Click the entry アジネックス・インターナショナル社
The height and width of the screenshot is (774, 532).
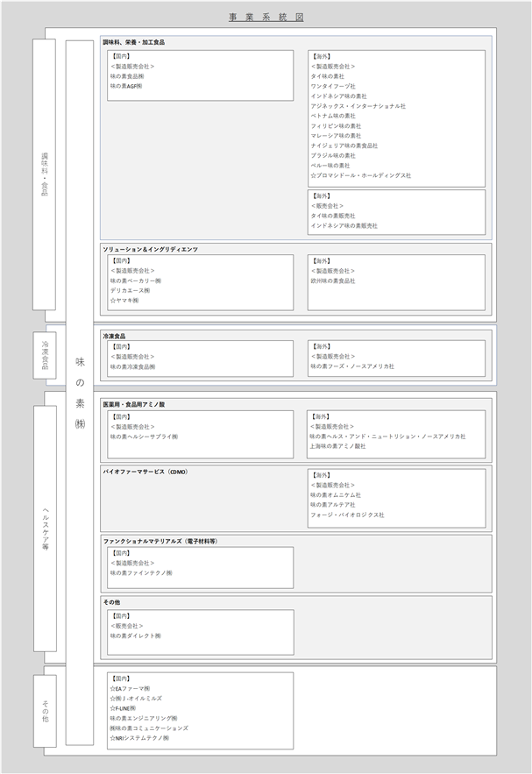click(358, 106)
